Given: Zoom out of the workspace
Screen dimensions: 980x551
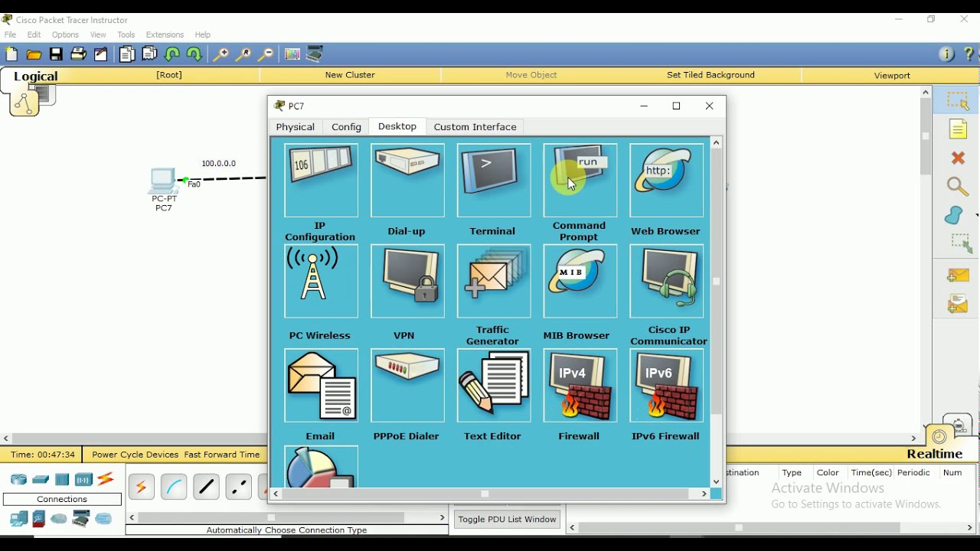Looking at the screenshot, I should pos(266,54).
